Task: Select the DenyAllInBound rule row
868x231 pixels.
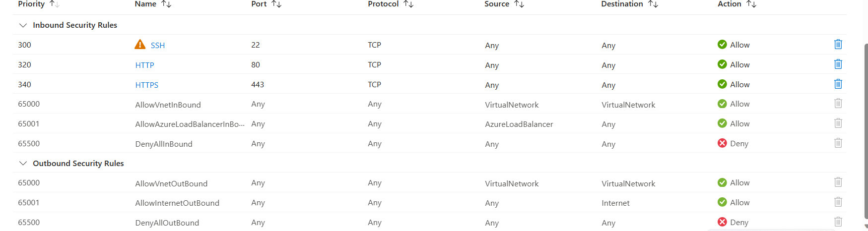Action: [x=430, y=143]
